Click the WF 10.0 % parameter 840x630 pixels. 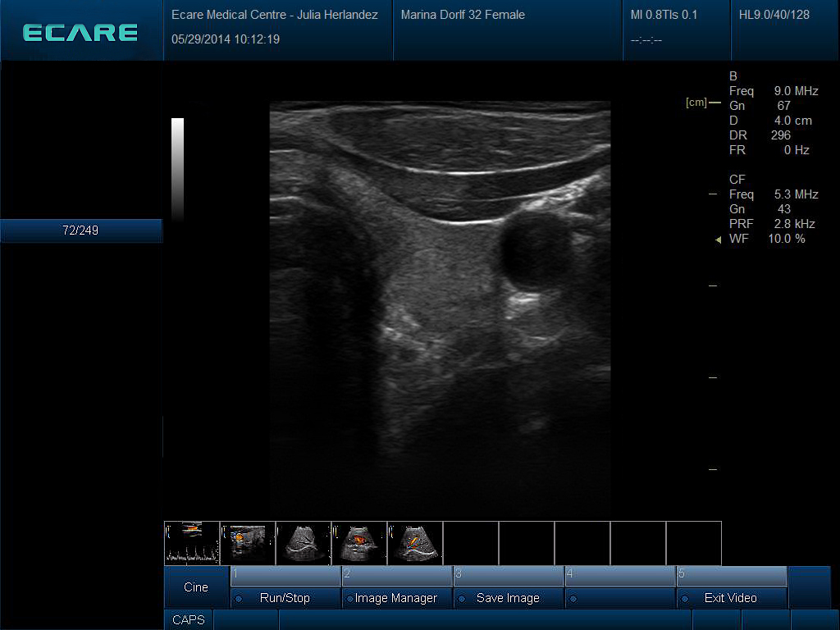767,239
